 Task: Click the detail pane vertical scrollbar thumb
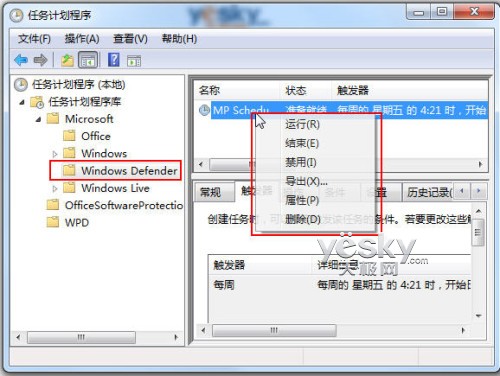coord(478,232)
